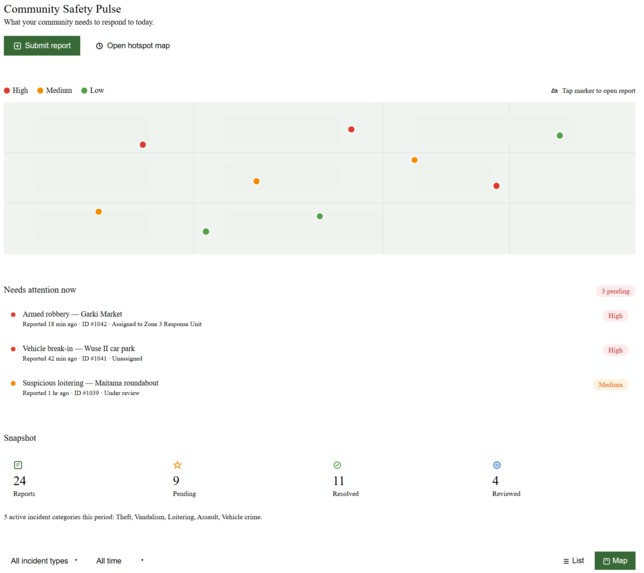Viewport: 644px width, 573px height.
Task: Click the green Low legend dot
Action: (84, 90)
